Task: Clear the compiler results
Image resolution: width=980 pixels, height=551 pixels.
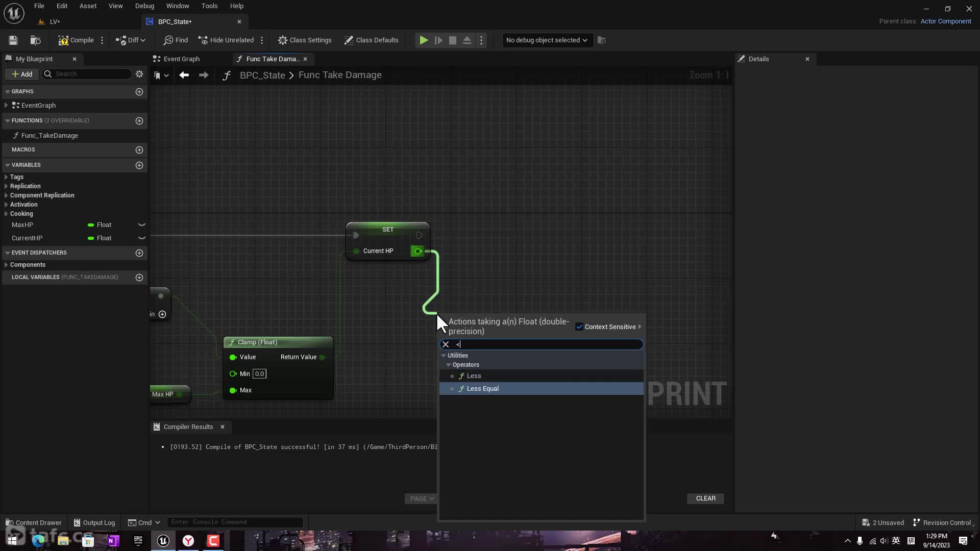Action: coord(705,499)
